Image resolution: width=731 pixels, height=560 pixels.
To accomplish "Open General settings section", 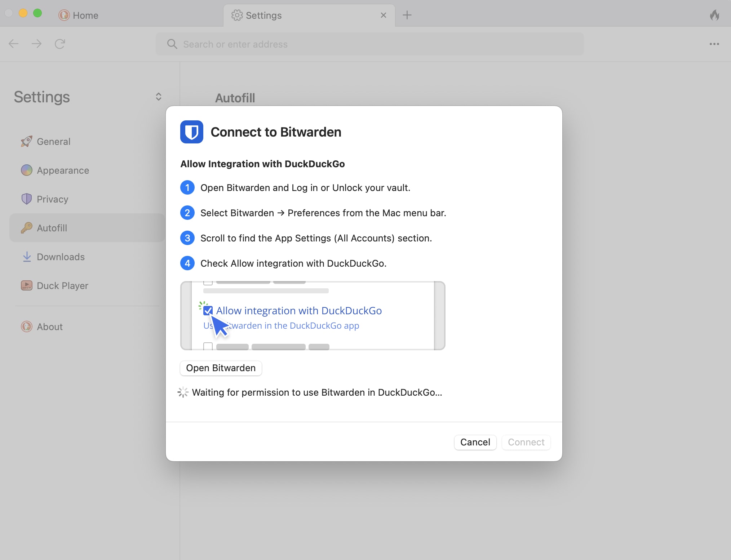I will coord(53,141).
